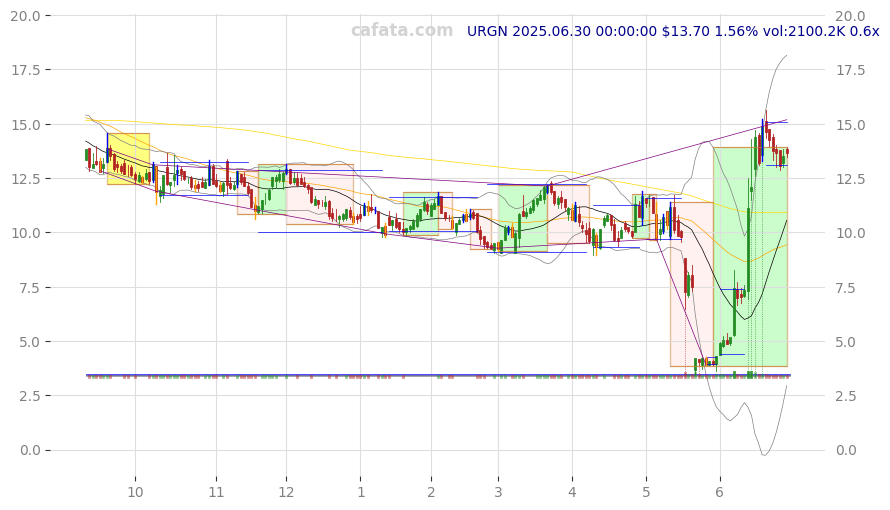Image resolution: width=890 pixels, height=510 pixels.
Task: Click month label 3 on the time axis
Action: (498, 492)
